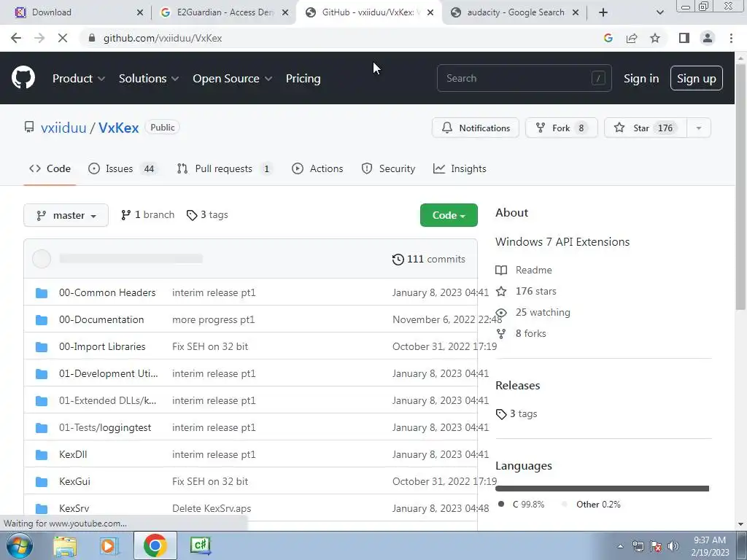Image resolution: width=747 pixels, height=560 pixels.
Task: Click the Action Center flag icon
Action: [x=656, y=546]
